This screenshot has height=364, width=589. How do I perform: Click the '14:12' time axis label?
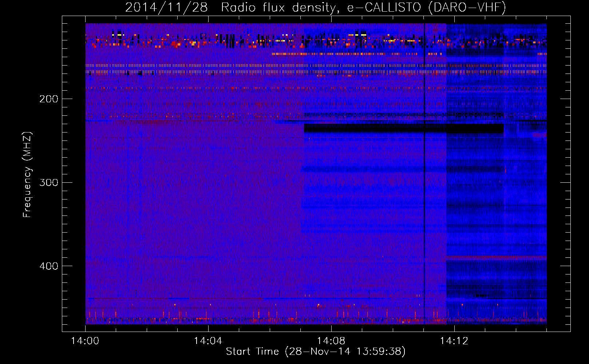pyautogui.click(x=454, y=341)
